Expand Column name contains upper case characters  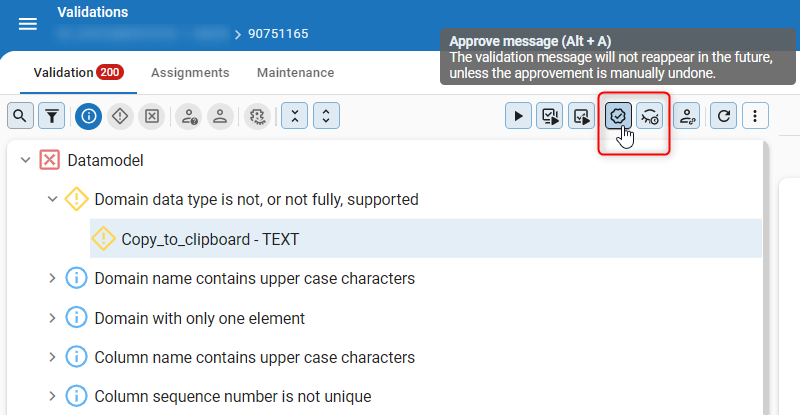click(x=52, y=357)
